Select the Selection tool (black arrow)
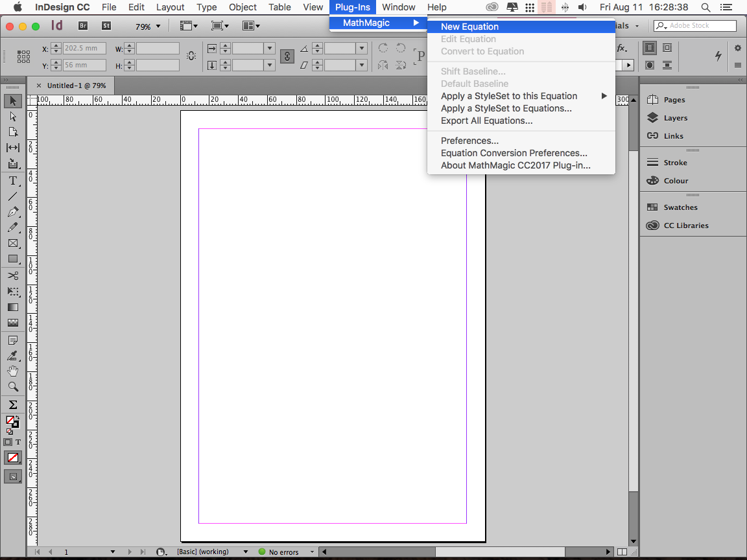747x560 pixels. pyautogui.click(x=13, y=101)
